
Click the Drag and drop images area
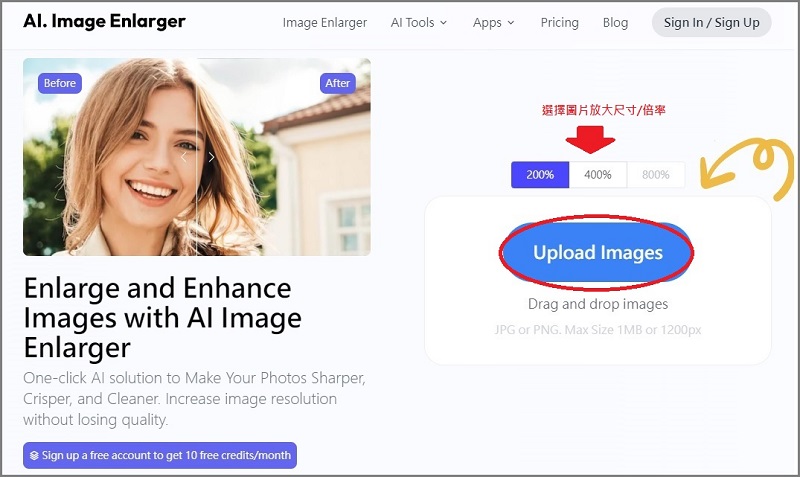coord(597,304)
